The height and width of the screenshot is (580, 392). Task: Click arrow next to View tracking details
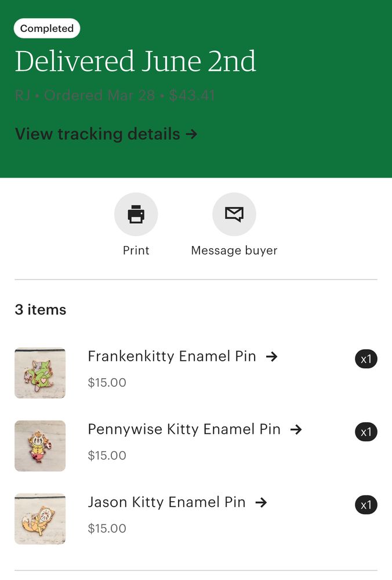click(192, 135)
